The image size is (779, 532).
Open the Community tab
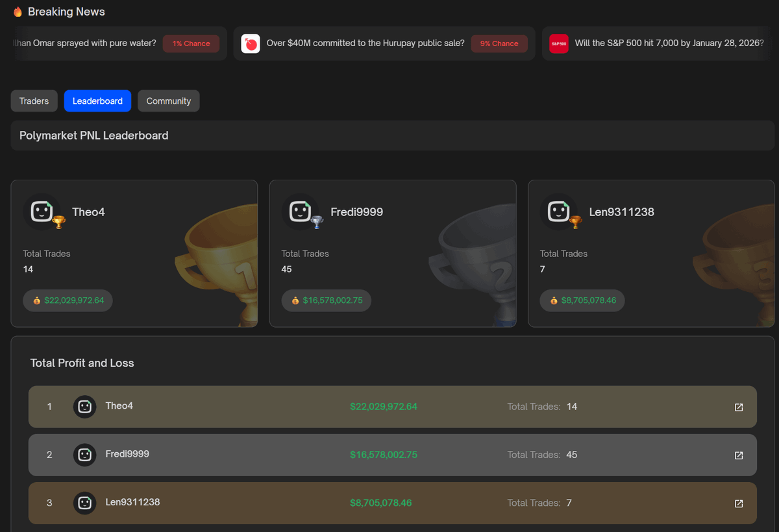[169, 101]
